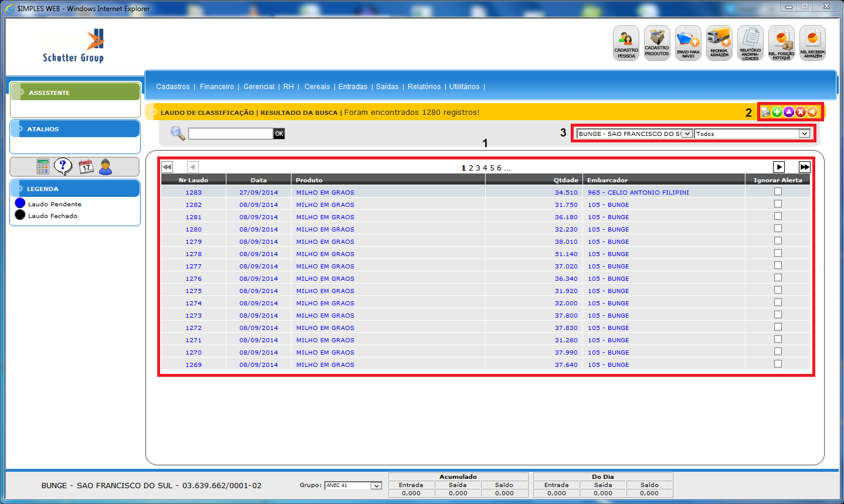Enable Ignorar Alerta for laudo 1269
This screenshot has height=504, width=844.
[778, 364]
